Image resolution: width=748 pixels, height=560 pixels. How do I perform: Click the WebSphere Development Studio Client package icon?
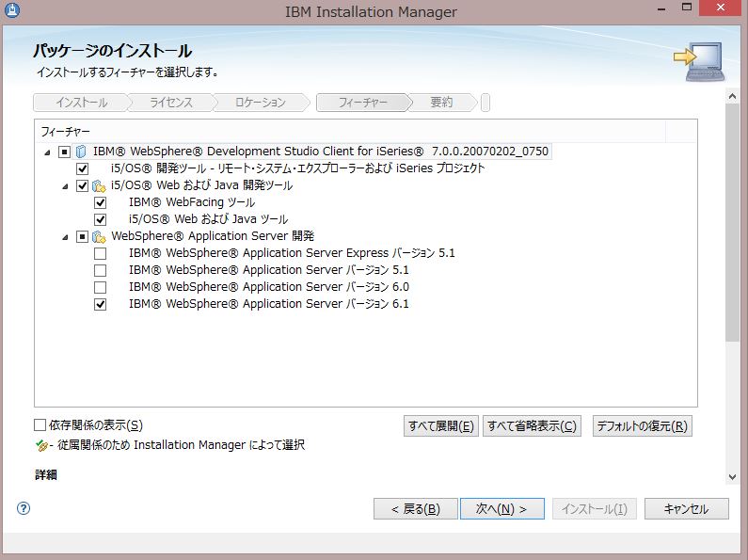81,152
